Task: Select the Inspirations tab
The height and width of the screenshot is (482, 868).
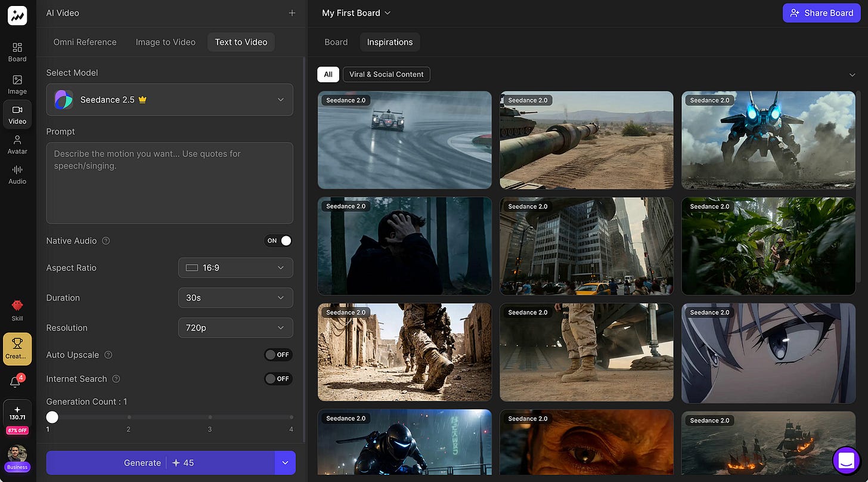Action: [390, 42]
